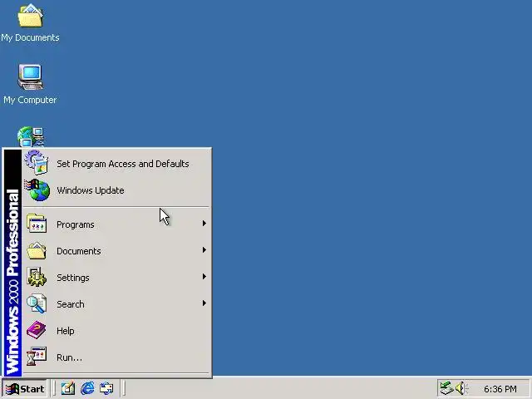Viewport: 532px width, 399px height.
Task: Expand the Documents submenu arrow
Action: click(x=204, y=250)
